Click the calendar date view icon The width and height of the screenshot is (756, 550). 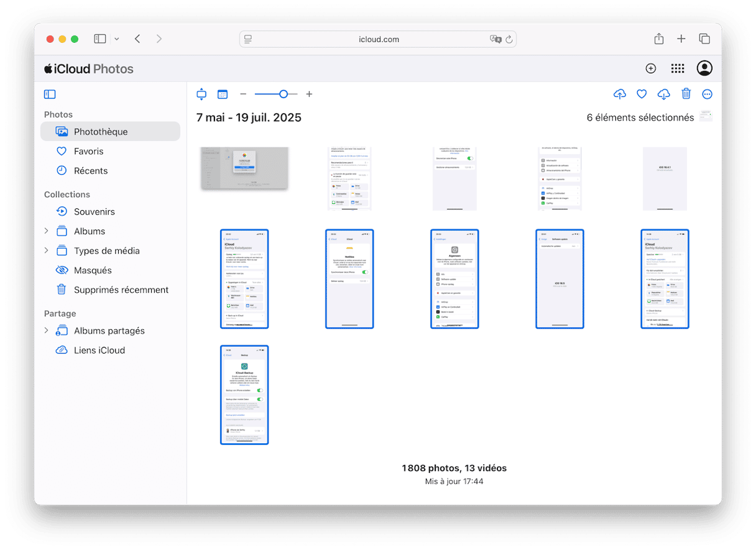[x=223, y=94]
